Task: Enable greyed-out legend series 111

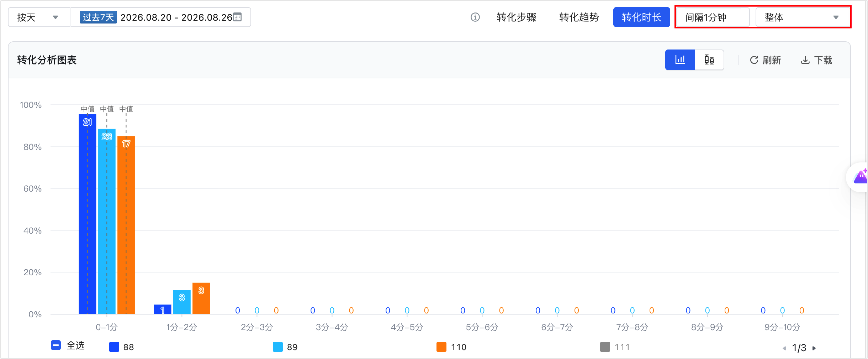Action: coord(615,347)
